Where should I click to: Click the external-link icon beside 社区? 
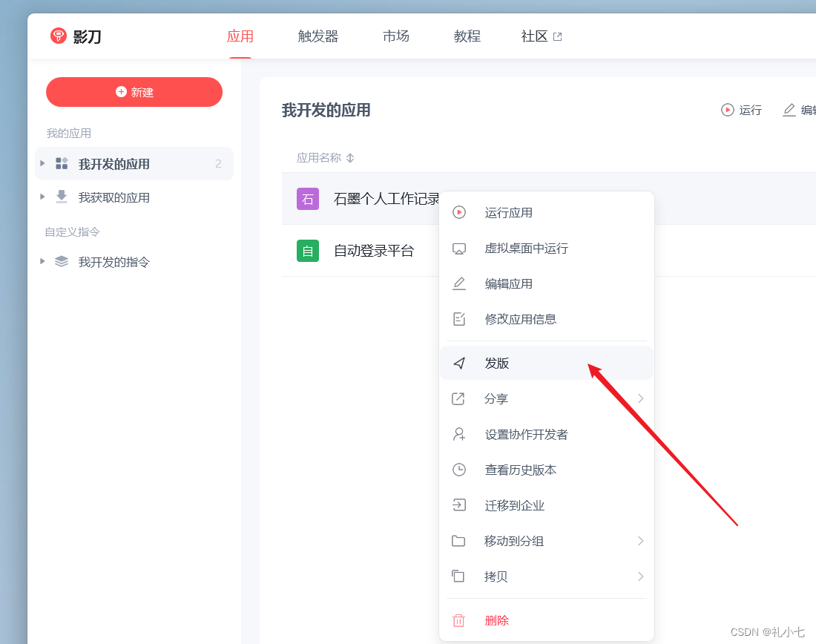click(x=557, y=36)
